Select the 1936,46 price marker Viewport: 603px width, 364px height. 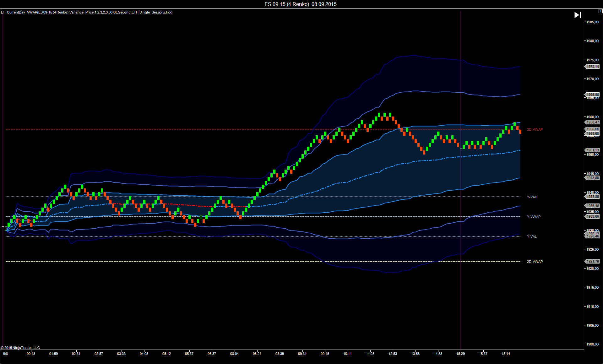tap(592, 206)
